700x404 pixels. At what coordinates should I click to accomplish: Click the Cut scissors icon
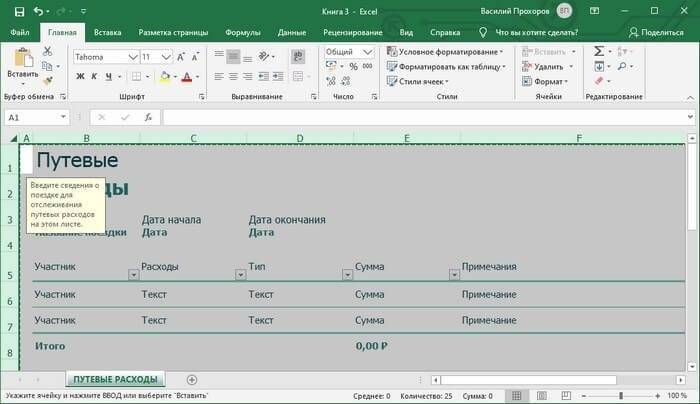coord(48,53)
